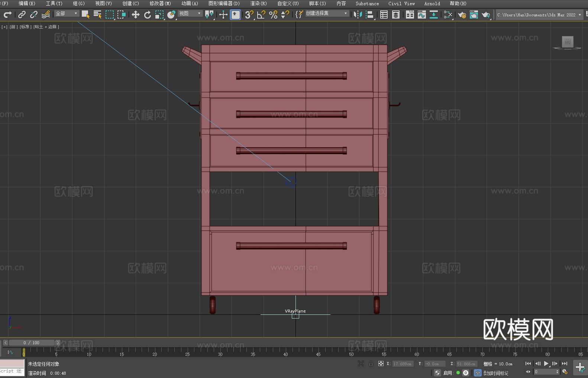Open the [标准] viewport label menu

click(25, 27)
